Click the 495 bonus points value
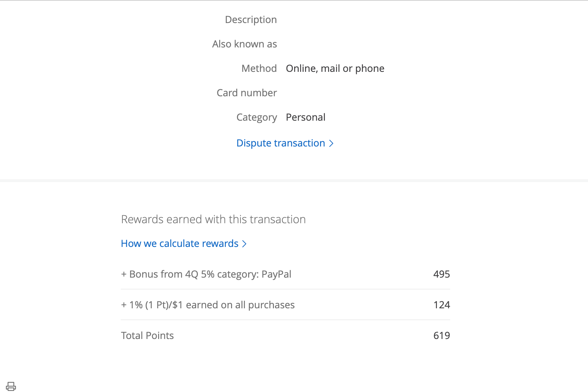 [x=441, y=274]
